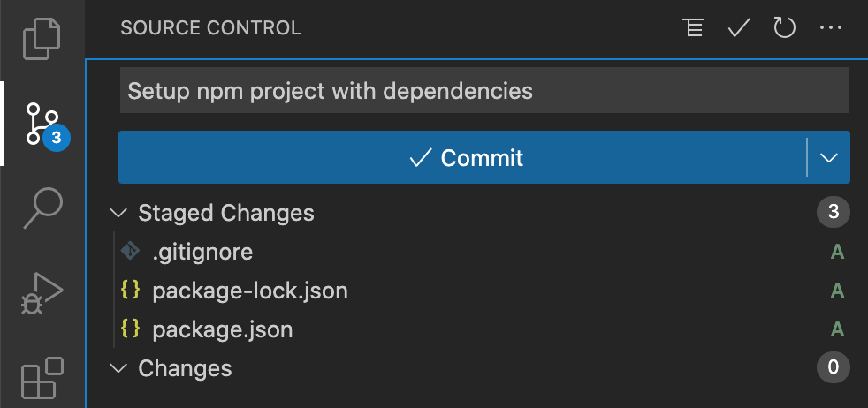Expand the Changes section chevron

tap(118, 368)
